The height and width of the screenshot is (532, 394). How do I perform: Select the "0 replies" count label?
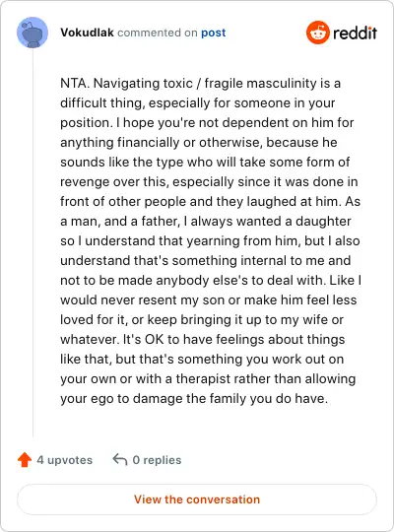tap(157, 460)
